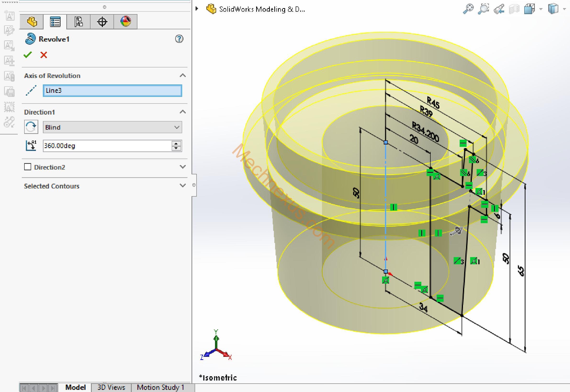
Task: Click the green checkmark to accept Revolve1
Action: coord(28,55)
